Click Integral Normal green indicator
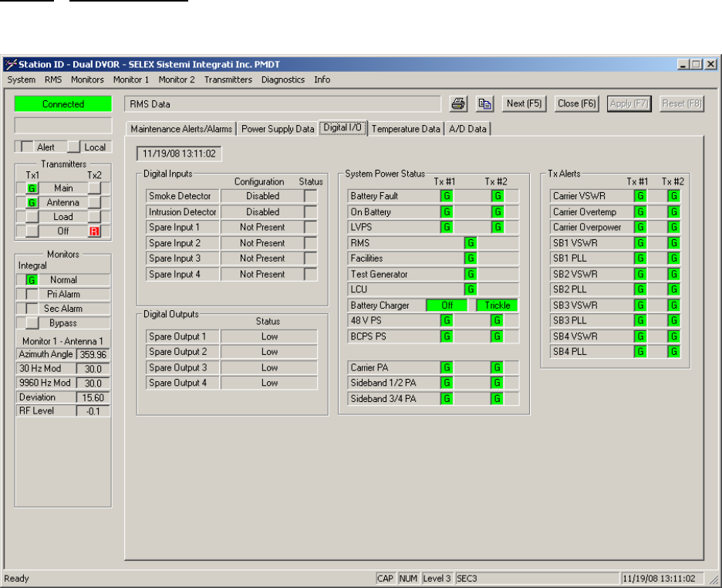Viewport: 722px width, 588px height. tap(32, 280)
